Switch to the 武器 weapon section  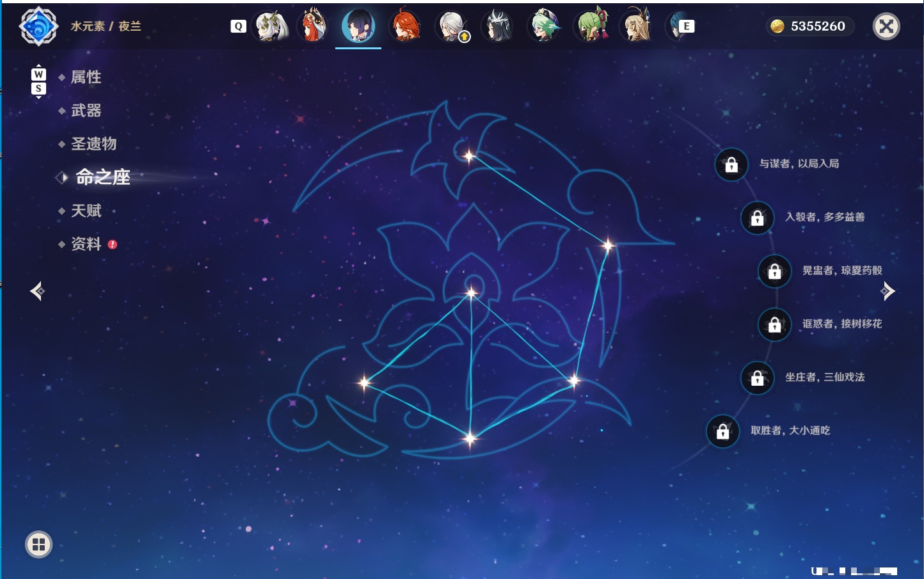86,111
